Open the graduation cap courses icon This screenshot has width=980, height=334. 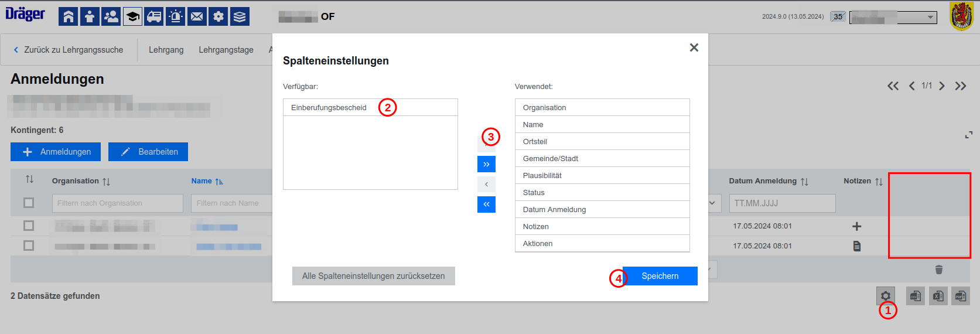[x=133, y=16]
